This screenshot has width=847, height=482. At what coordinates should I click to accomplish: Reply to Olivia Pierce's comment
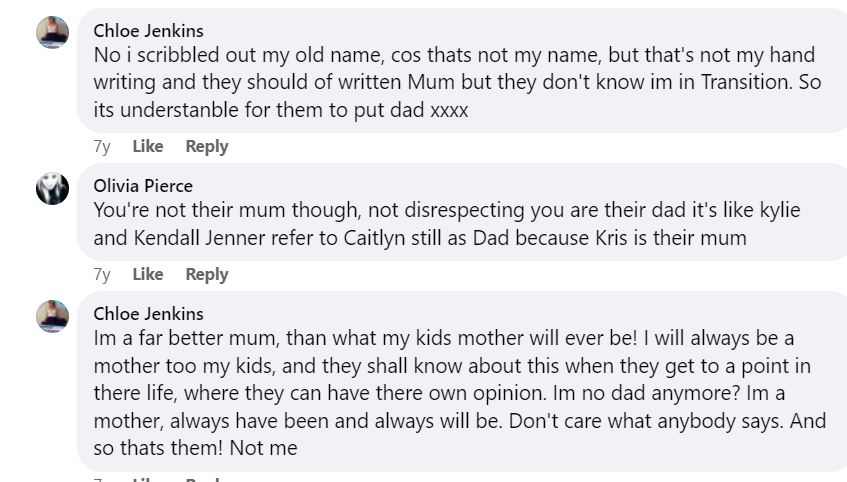pos(207,274)
